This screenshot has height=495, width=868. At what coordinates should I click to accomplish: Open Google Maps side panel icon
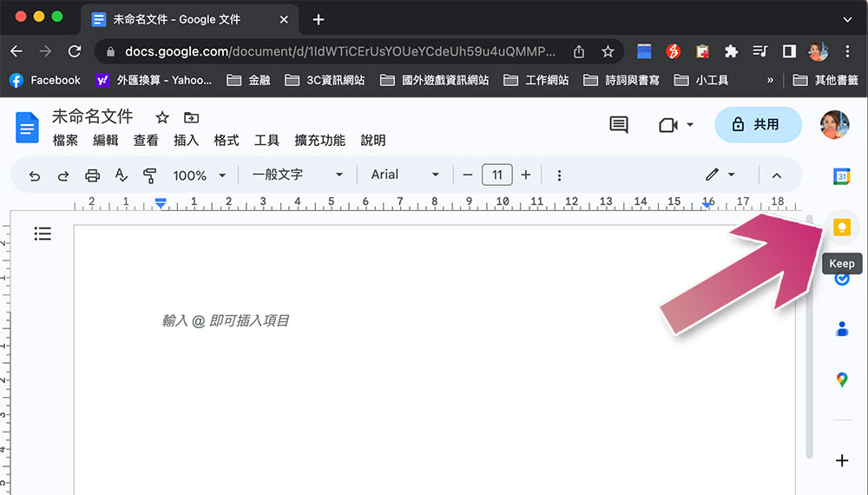coord(842,379)
